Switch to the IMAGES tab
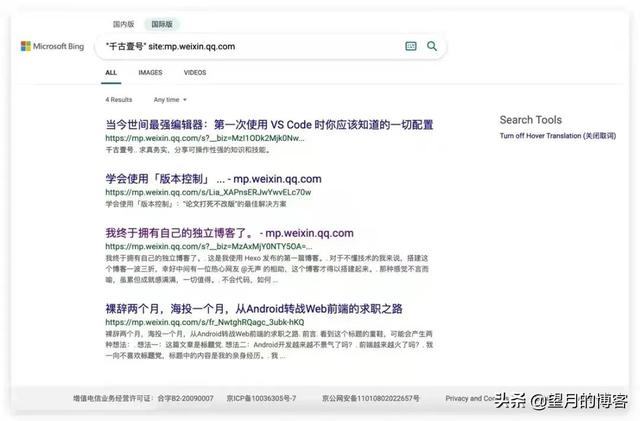This screenshot has height=421, width=640. [150, 73]
